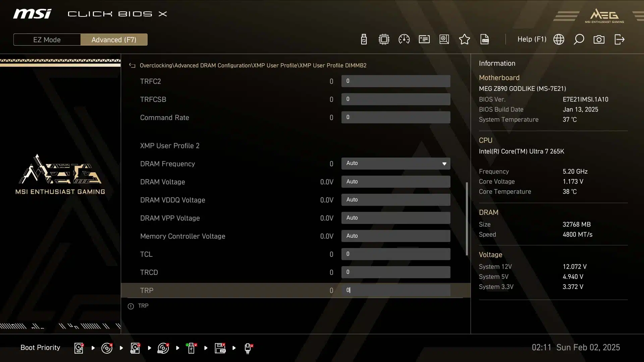
Task: Select the USB key boot device icon
Action: 191,348
